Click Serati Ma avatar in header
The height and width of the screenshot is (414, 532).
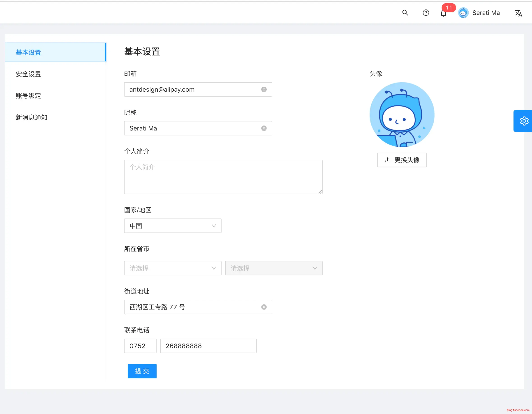(463, 13)
